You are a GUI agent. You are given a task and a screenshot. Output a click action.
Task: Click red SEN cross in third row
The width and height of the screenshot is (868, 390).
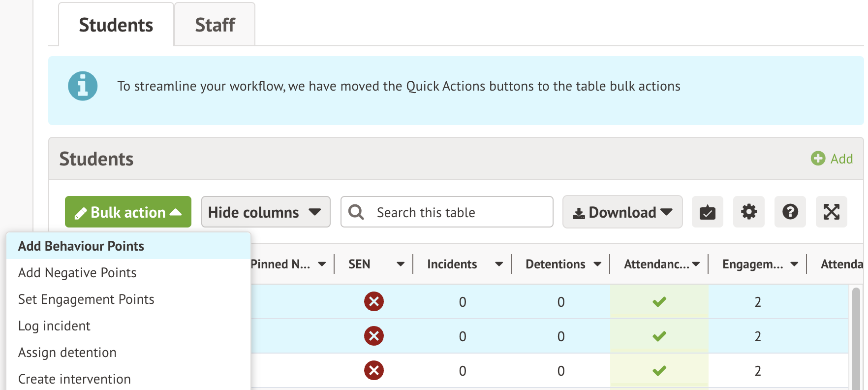(374, 370)
